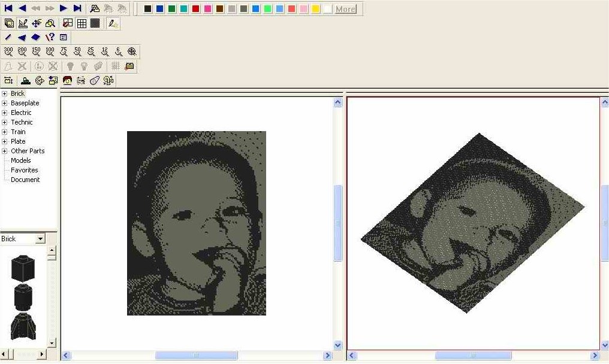Click 3D view pane scroll left arrow

click(x=352, y=356)
